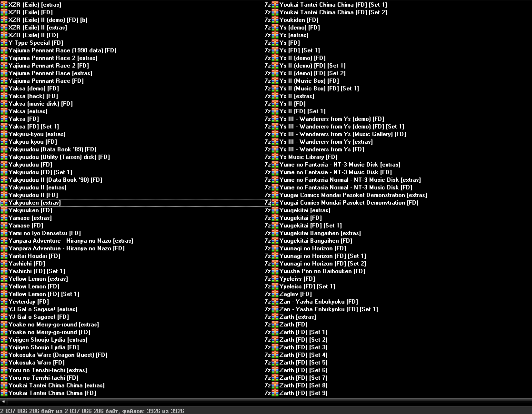Screen dimensions: 532x414
Task: Click the archive icon for XZR (Exile) [extras]
Action: [4, 5]
